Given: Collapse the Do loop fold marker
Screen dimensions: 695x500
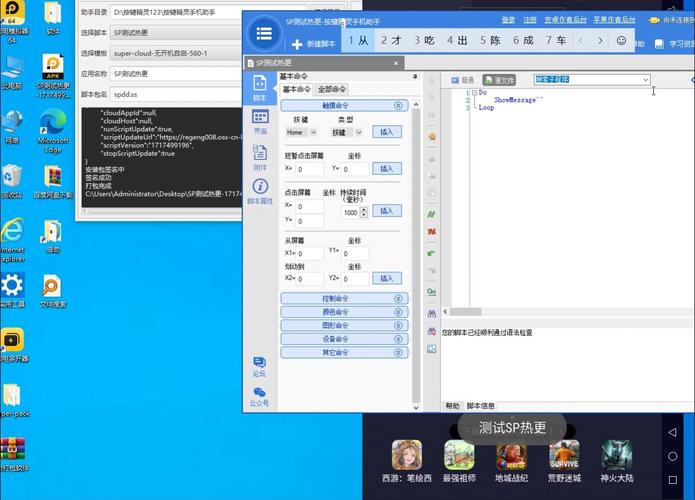Looking at the screenshot, I should pos(474,93).
